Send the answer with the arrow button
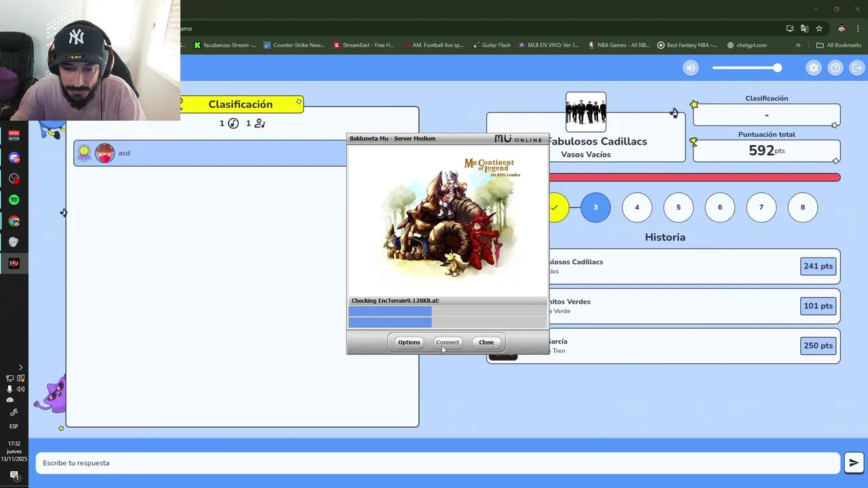Viewport: 868px width, 488px height. (854, 463)
